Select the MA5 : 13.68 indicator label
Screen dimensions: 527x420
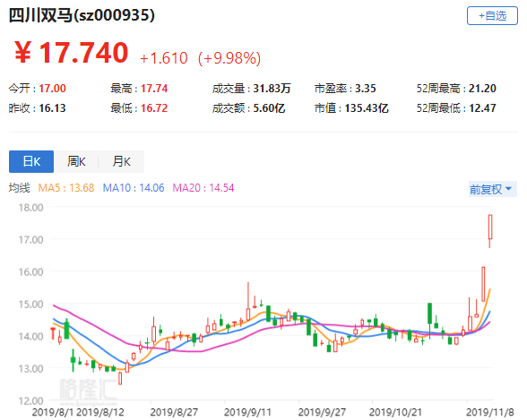click(66, 188)
